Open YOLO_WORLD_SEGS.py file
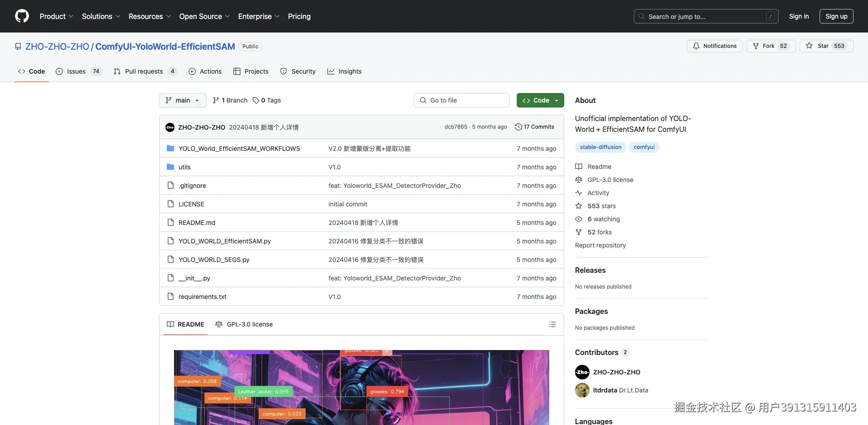This screenshot has height=425, width=868. [214, 260]
